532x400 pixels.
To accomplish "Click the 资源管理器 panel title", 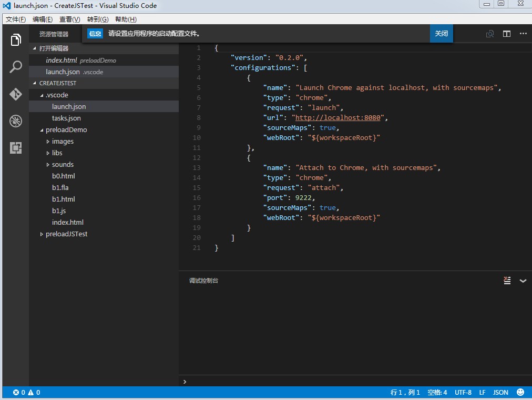I will 54,34.
